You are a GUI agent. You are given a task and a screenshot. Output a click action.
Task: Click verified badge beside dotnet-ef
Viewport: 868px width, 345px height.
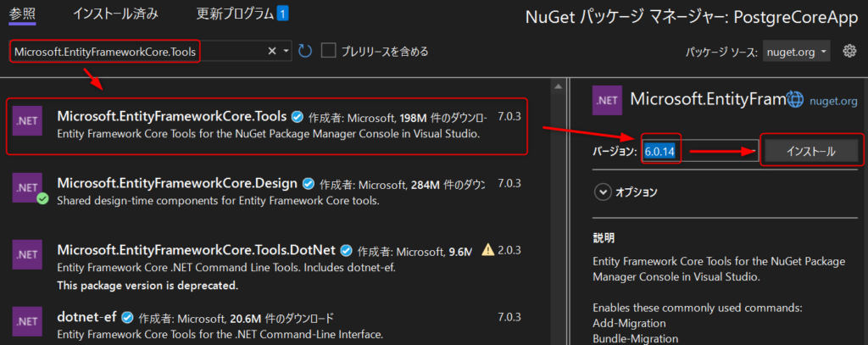click(x=127, y=317)
